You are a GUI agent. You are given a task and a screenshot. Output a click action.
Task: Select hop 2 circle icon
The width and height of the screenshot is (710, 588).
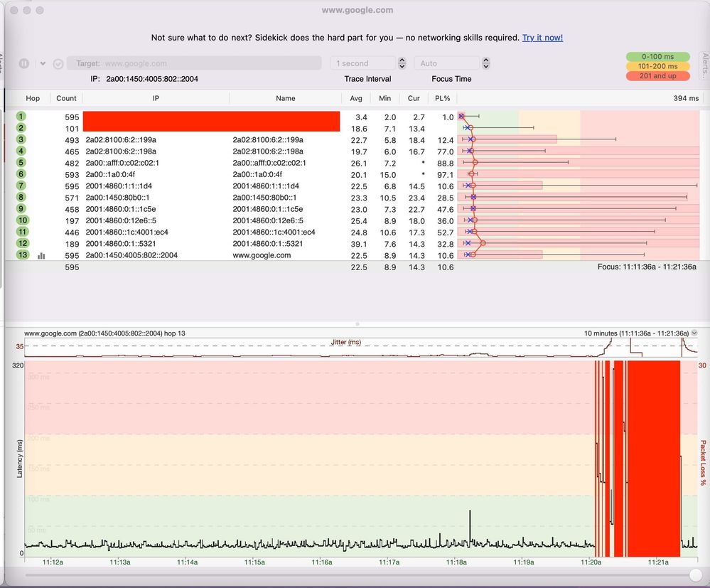(x=21, y=128)
